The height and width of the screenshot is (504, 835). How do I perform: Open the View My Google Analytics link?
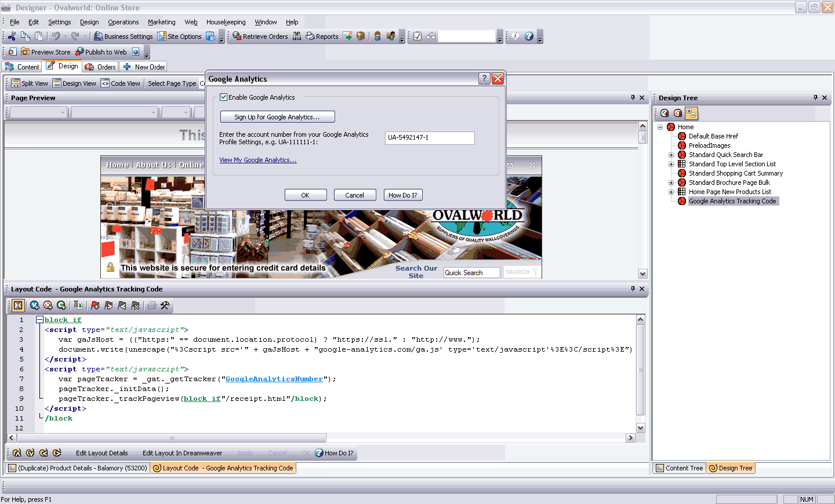click(x=257, y=160)
